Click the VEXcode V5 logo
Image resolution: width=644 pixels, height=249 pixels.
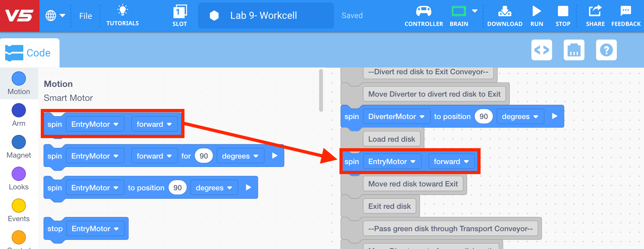pyautogui.click(x=19, y=16)
